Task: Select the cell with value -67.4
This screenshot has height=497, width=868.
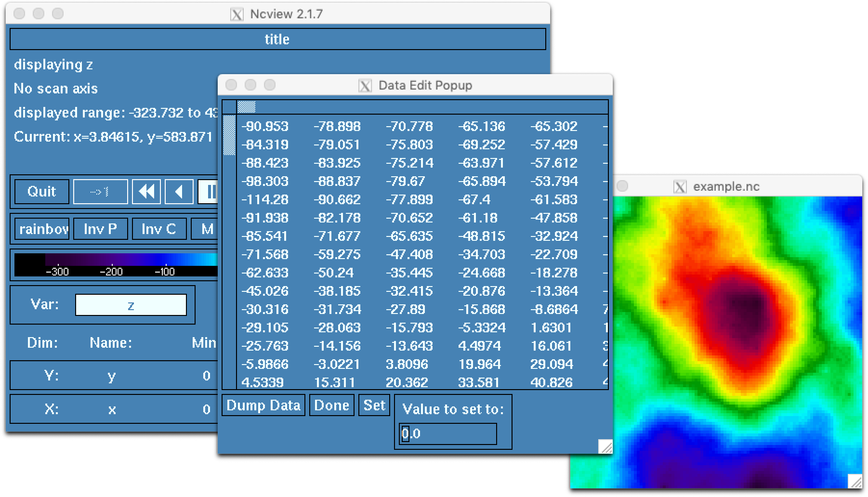Action: click(x=474, y=199)
